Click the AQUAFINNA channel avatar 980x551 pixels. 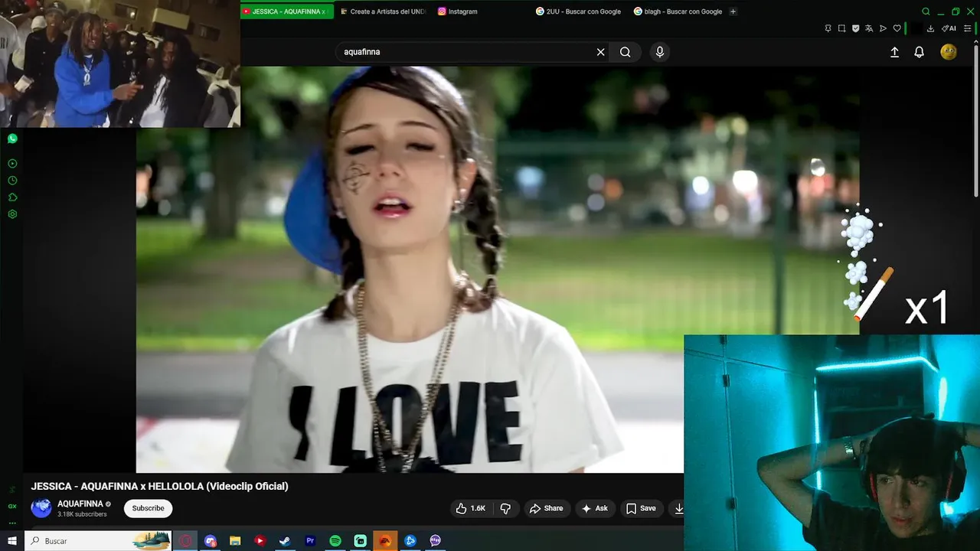(41, 508)
